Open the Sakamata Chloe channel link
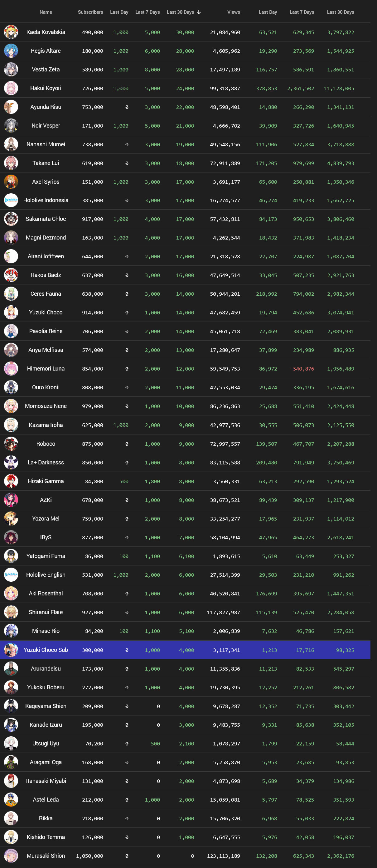 [46, 219]
